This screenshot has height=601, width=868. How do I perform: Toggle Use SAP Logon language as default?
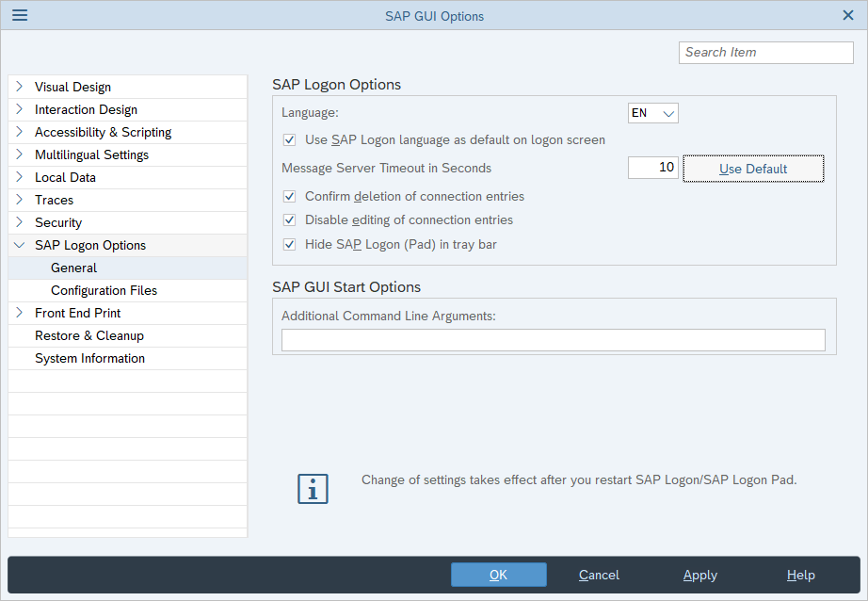(290, 139)
